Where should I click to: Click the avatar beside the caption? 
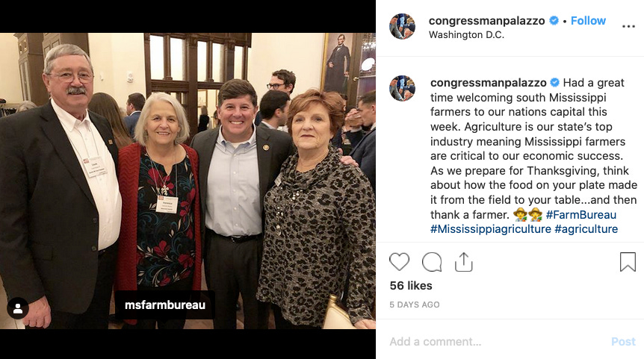point(402,88)
